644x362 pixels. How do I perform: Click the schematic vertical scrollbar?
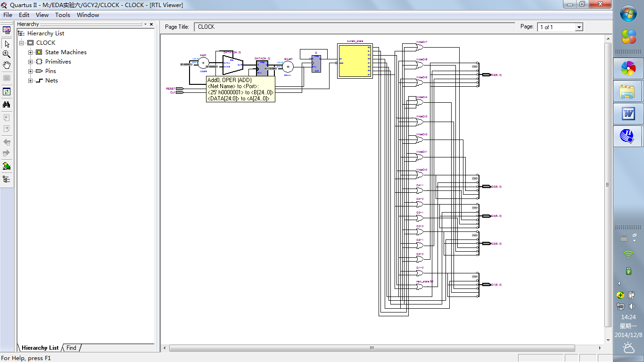pyautogui.click(x=608, y=185)
